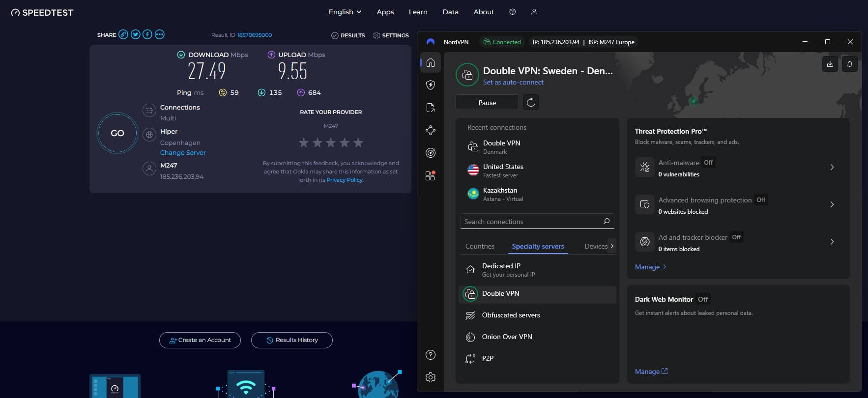Image resolution: width=868 pixels, height=398 pixels.
Task: Click Create an Account button
Action: pos(200,340)
